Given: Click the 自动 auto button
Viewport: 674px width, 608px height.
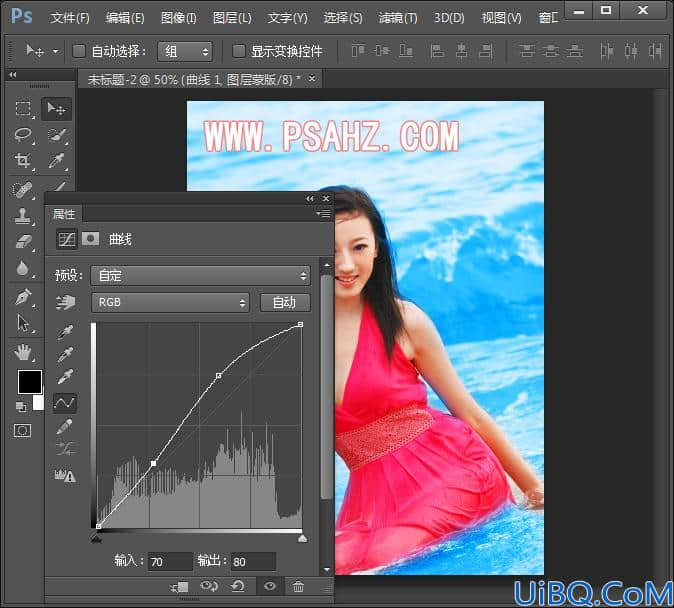Looking at the screenshot, I should [x=285, y=303].
